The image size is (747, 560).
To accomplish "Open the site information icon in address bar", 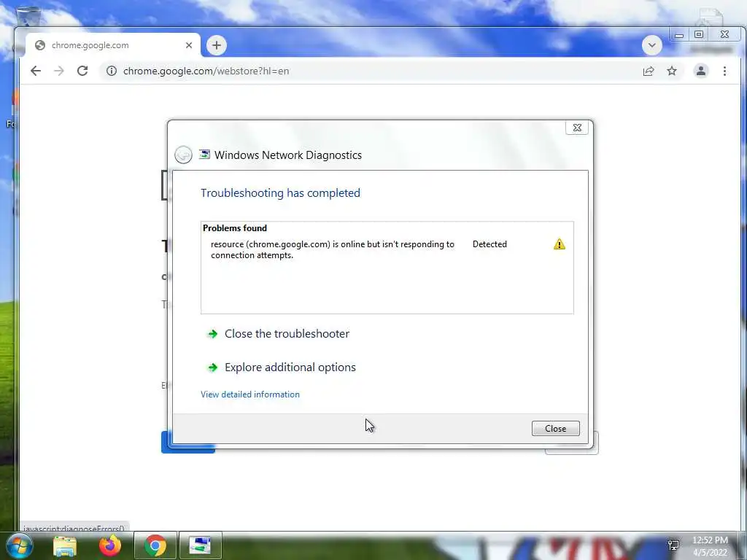I will click(112, 71).
